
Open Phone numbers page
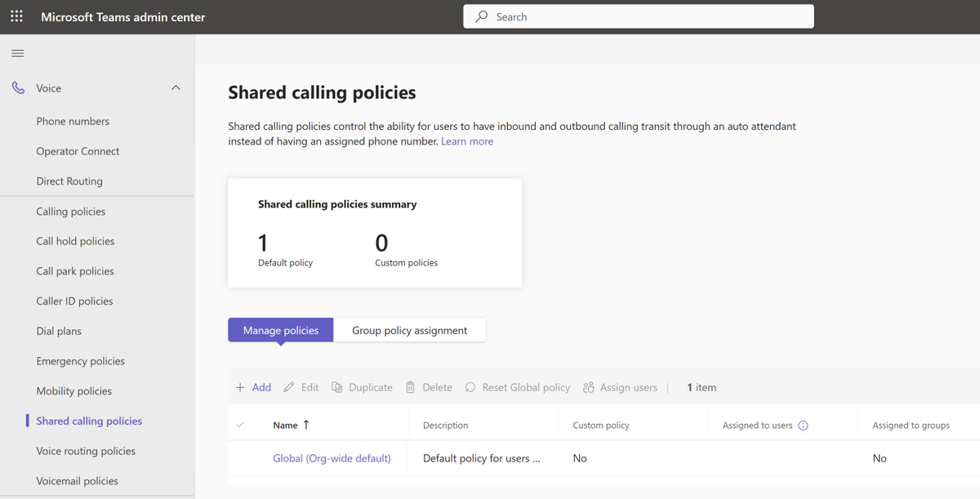tap(73, 121)
